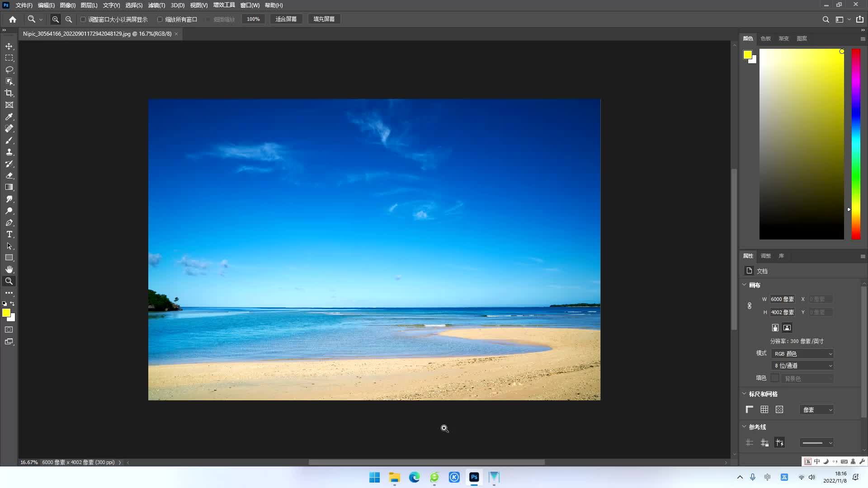Collapse the 画布 section in Properties
The height and width of the screenshot is (488, 868).
coord(745,285)
